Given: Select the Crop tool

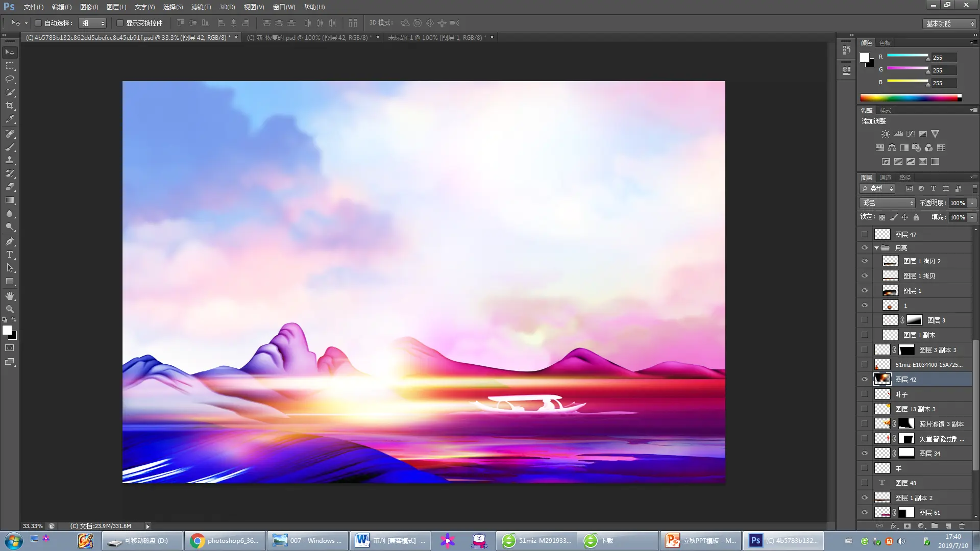Looking at the screenshot, I should point(10,106).
